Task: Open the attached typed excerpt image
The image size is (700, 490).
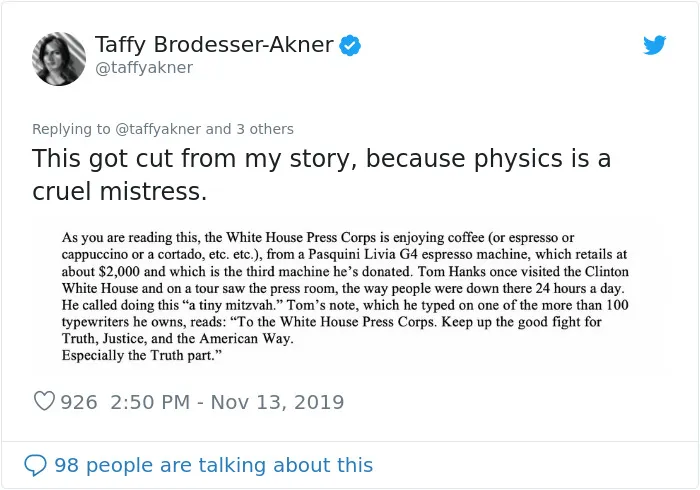Action: click(347, 296)
